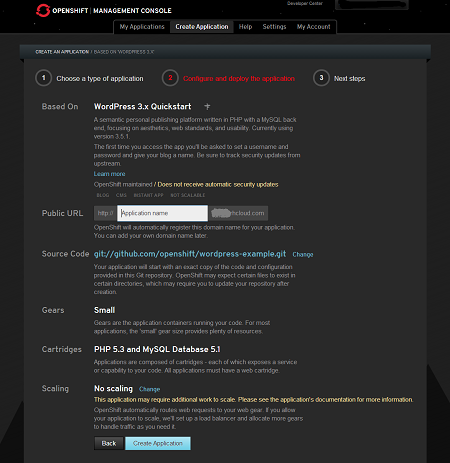The height and width of the screenshot is (463, 450).
Task: Click the Create Application button
Action: click(x=158, y=443)
